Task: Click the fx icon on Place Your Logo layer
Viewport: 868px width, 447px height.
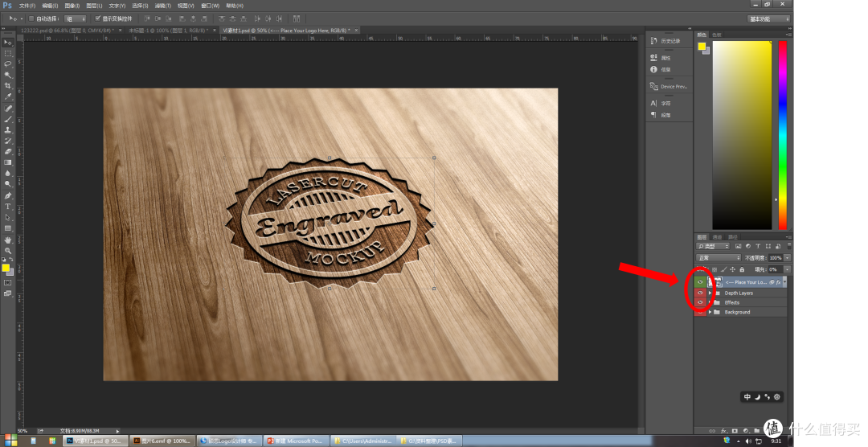Action: (778, 282)
